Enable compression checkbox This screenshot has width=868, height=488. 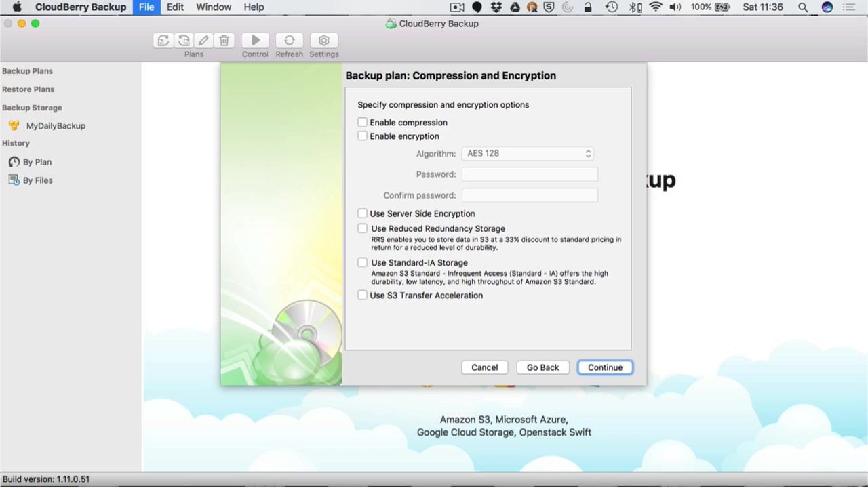363,123
